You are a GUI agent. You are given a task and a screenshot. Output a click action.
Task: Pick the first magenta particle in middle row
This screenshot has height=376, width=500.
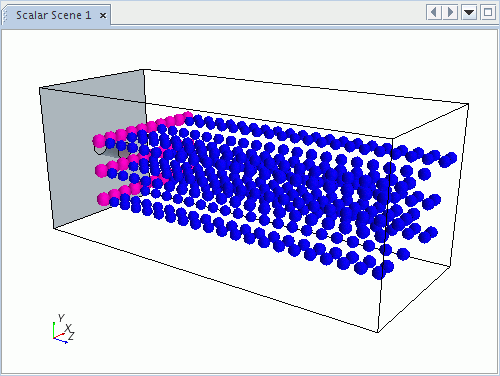tap(101, 170)
